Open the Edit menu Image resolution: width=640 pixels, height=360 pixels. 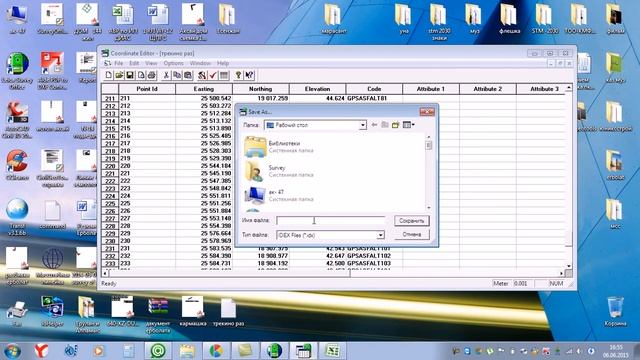pyautogui.click(x=134, y=63)
